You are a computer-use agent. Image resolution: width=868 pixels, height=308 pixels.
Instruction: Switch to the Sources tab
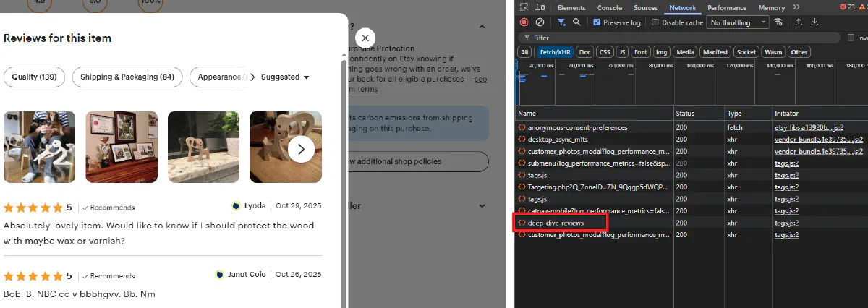(x=645, y=8)
